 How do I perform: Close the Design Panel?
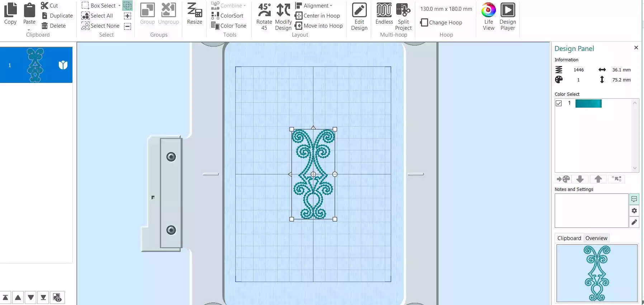point(636,48)
